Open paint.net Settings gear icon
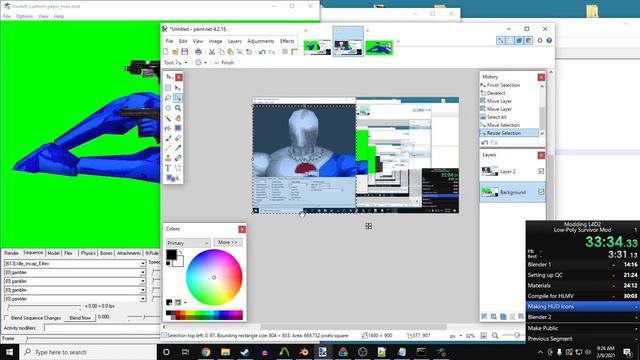Viewport: 640px width, 360px height. point(540,40)
